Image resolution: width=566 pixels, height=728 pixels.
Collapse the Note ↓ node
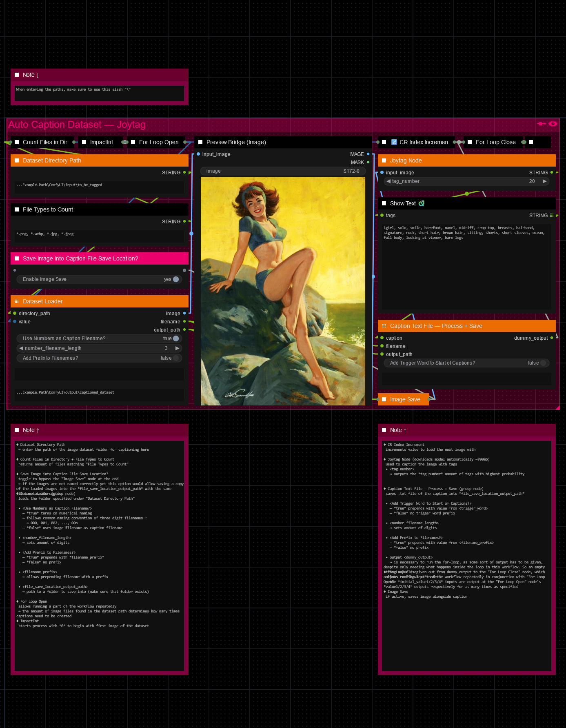pyautogui.click(x=17, y=75)
